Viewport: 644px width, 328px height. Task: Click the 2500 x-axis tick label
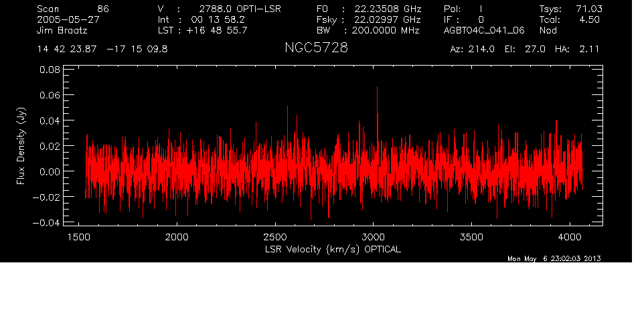[x=274, y=237]
